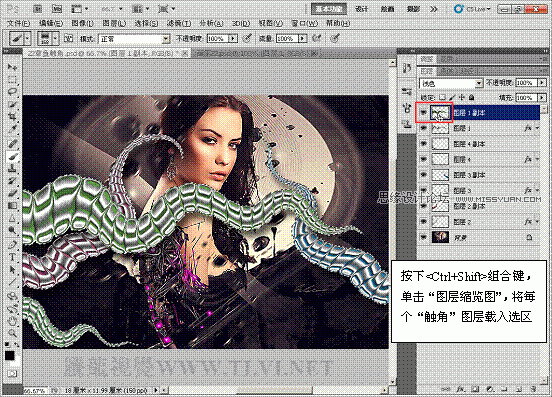
Task: Open the 滤镜(T) menu
Action: 179,23
